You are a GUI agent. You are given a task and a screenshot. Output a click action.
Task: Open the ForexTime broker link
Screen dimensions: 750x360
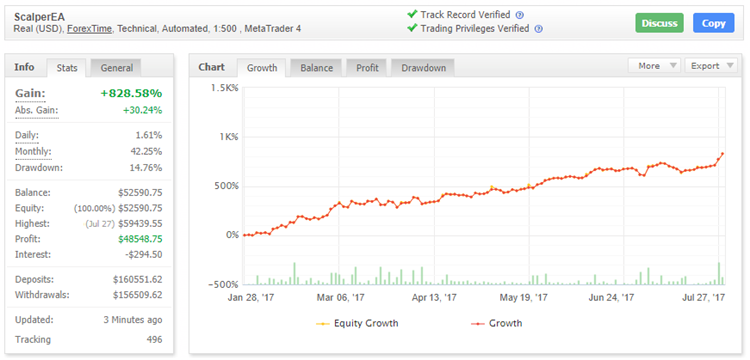pos(89,29)
